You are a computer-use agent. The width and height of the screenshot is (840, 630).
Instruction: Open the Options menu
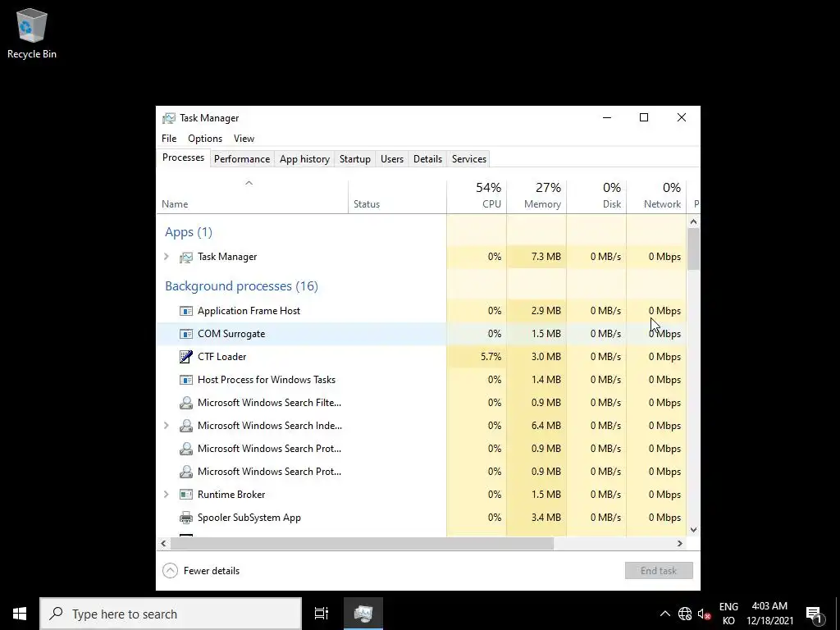click(x=205, y=139)
